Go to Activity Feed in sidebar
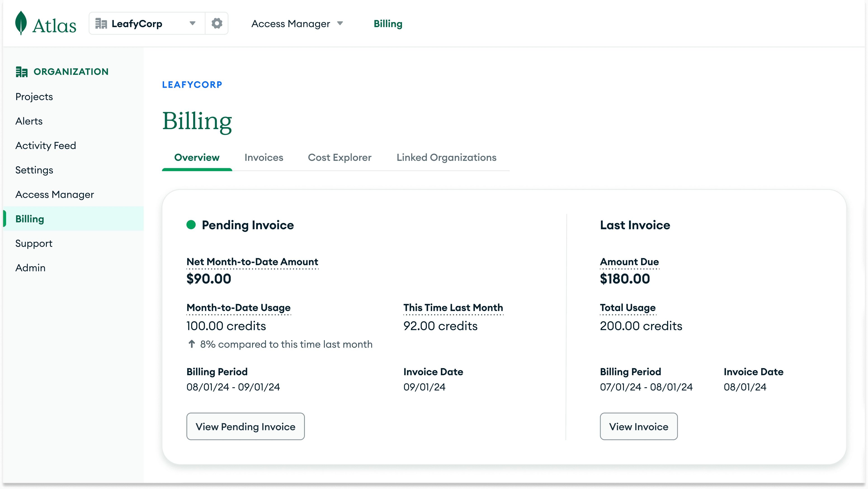Image resolution: width=868 pixels, height=489 pixels. 45,146
